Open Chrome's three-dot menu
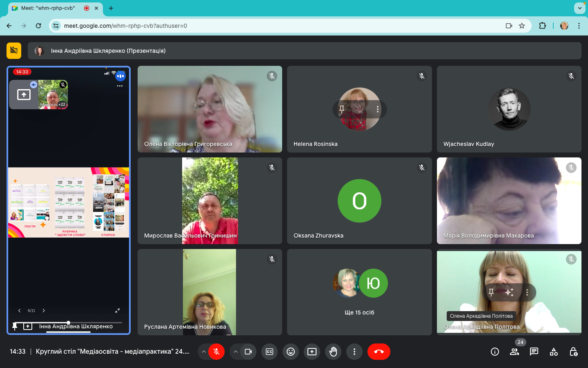 click(x=579, y=26)
